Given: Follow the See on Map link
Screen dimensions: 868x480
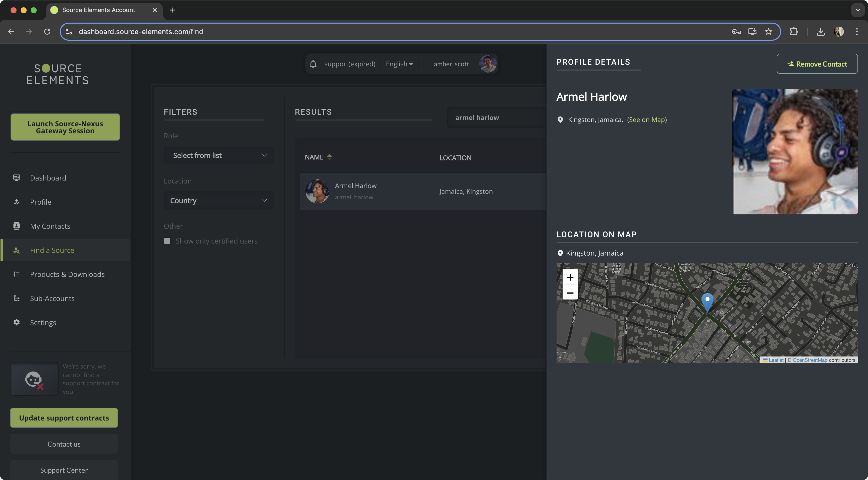Looking at the screenshot, I should point(647,119).
